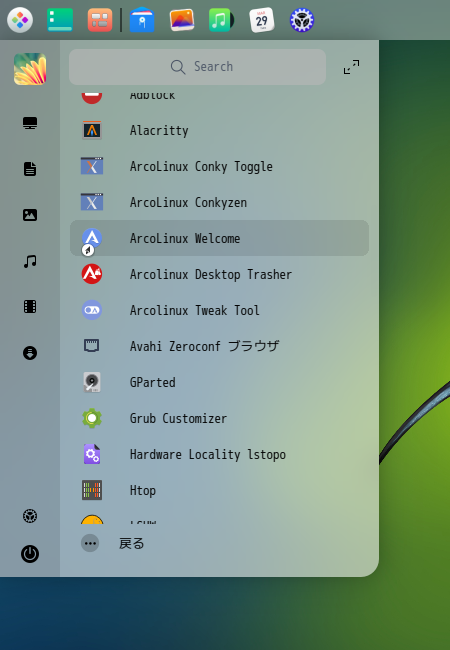Click the power button in the sidebar
450x650 pixels.
coord(30,554)
